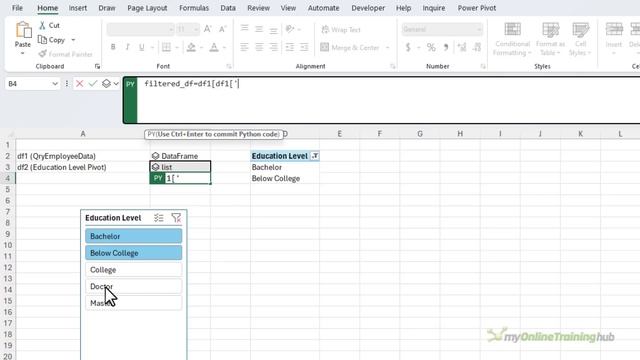Open the Merge & Center dropdown arrow
Image resolution: width=640 pixels, height=360 pixels.
click(387, 48)
